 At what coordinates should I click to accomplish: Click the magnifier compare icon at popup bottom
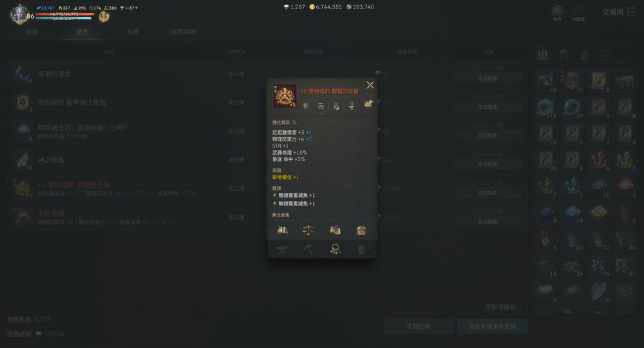[x=335, y=249]
